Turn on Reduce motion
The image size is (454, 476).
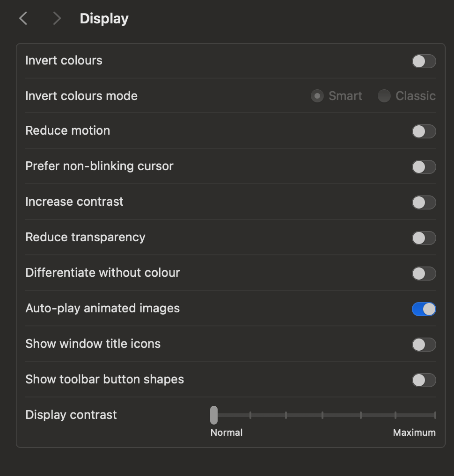tap(424, 131)
